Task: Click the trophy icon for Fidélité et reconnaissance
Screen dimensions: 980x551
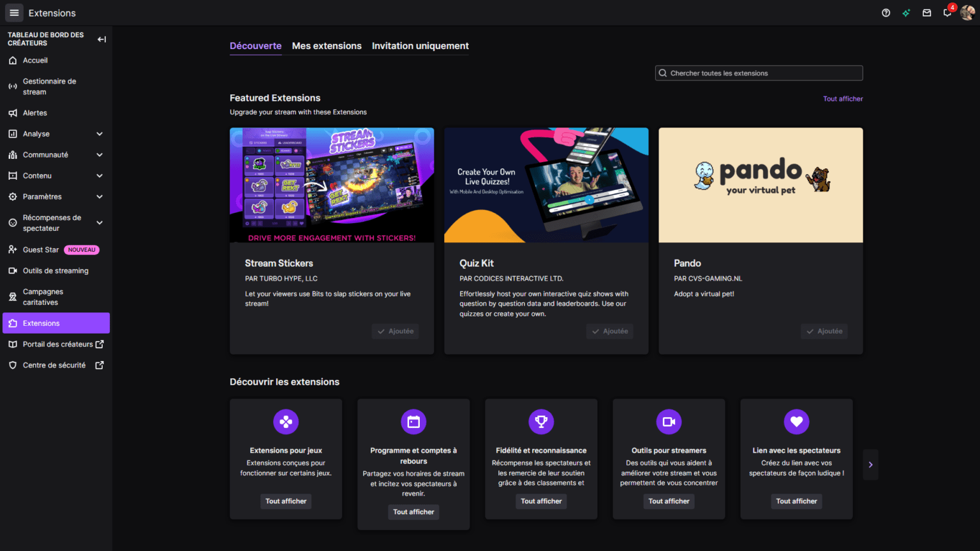Action: (541, 422)
